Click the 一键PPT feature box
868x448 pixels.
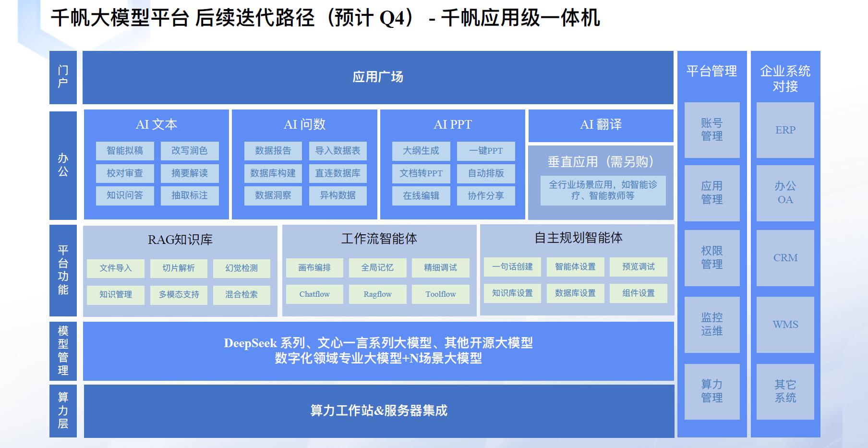coord(486,151)
